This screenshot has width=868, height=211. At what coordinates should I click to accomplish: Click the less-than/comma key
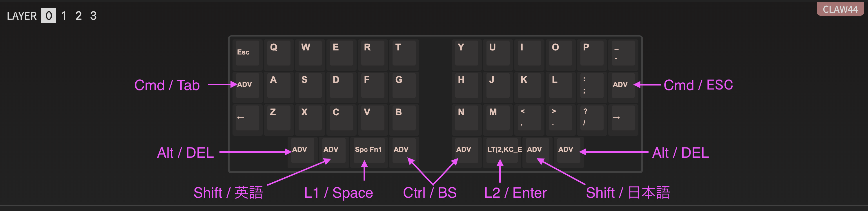coord(529,118)
